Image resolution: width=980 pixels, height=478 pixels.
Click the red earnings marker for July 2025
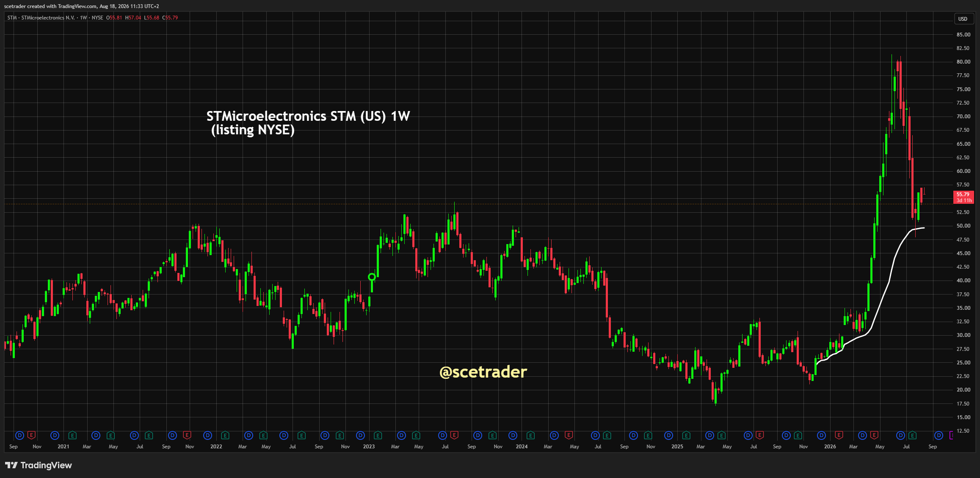click(x=759, y=435)
